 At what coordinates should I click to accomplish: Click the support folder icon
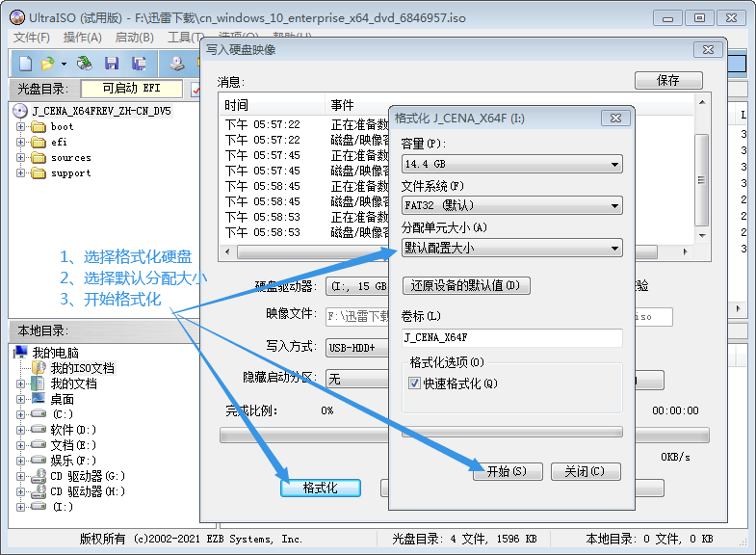point(39,173)
